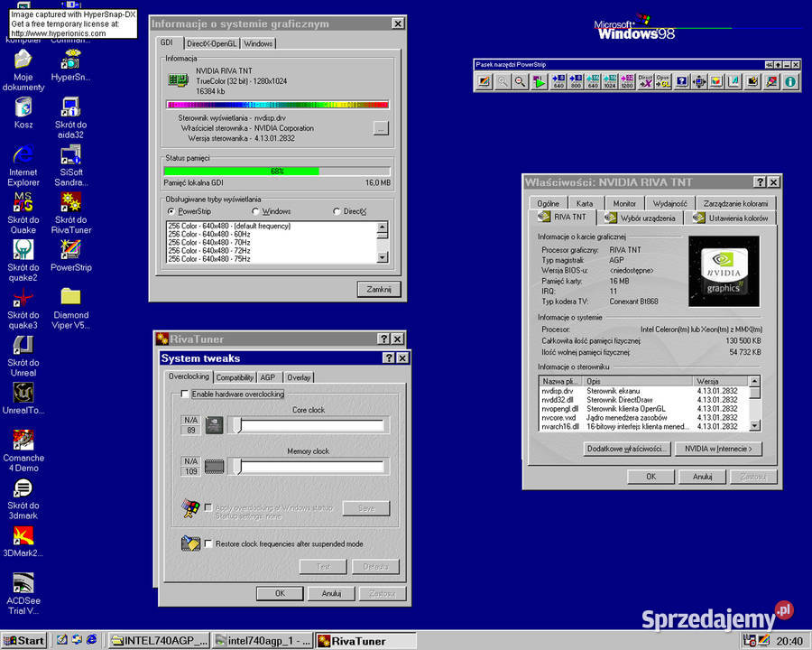The width and height of the screenshot is (812, 650).
Task: Check Restore clock frequencies after suspended mode
Action: 208,543
